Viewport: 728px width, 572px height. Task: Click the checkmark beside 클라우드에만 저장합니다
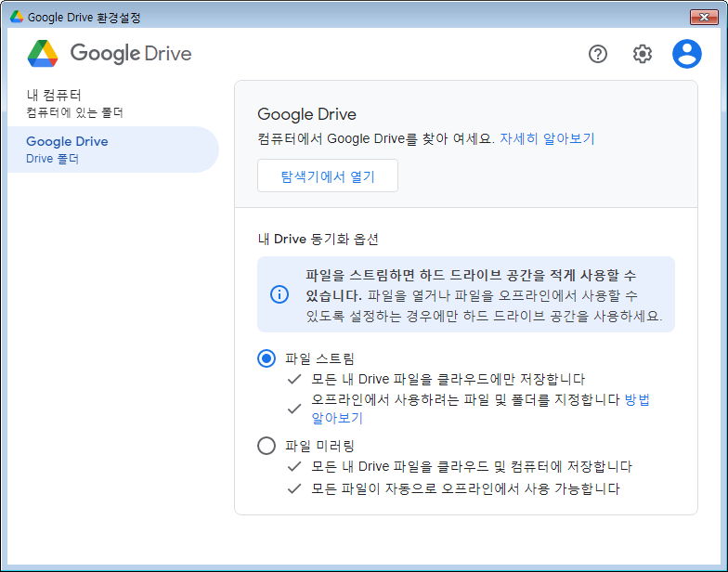point(294,379)
